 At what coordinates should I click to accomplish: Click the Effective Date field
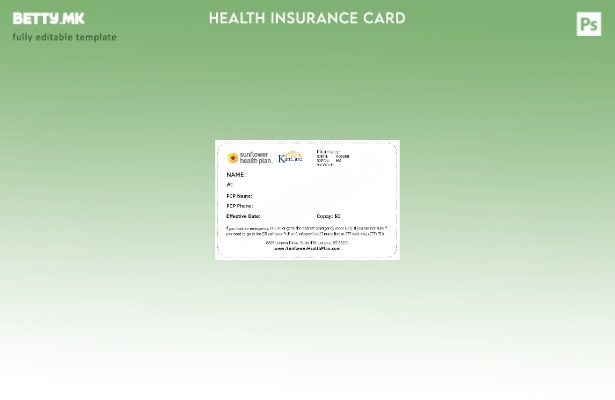(243, 216)
